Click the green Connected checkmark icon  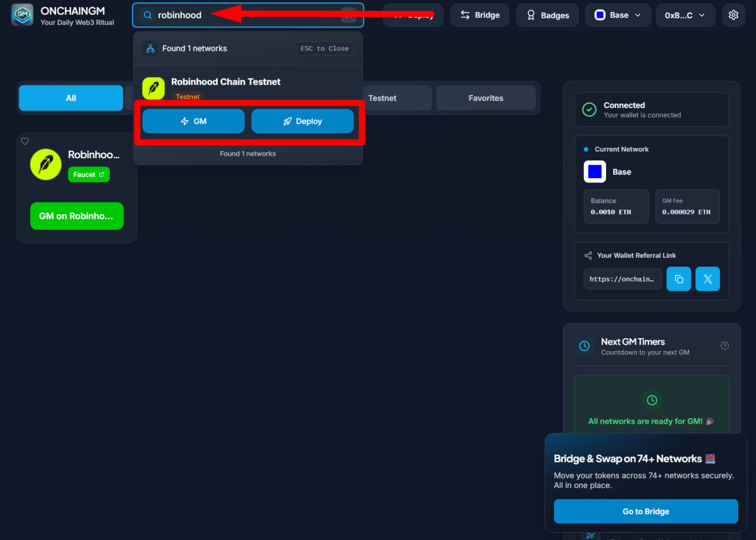click(x=589, y=110)
